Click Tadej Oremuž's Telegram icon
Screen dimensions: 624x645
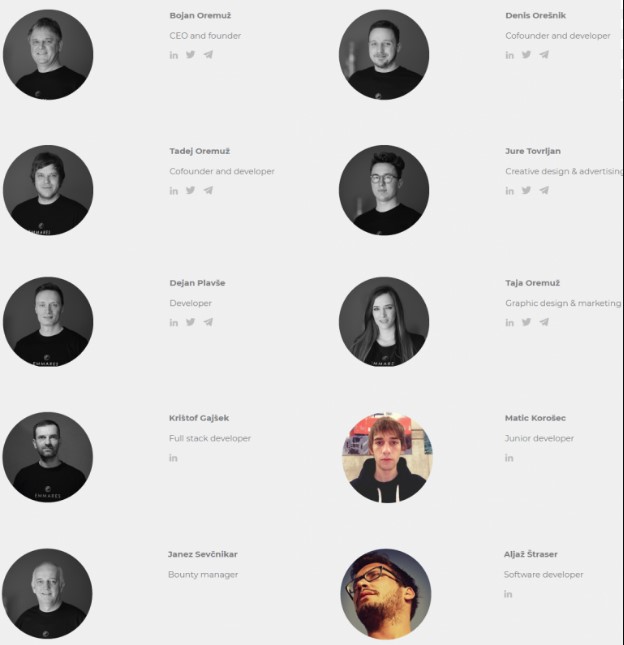[x=208, y=190]
